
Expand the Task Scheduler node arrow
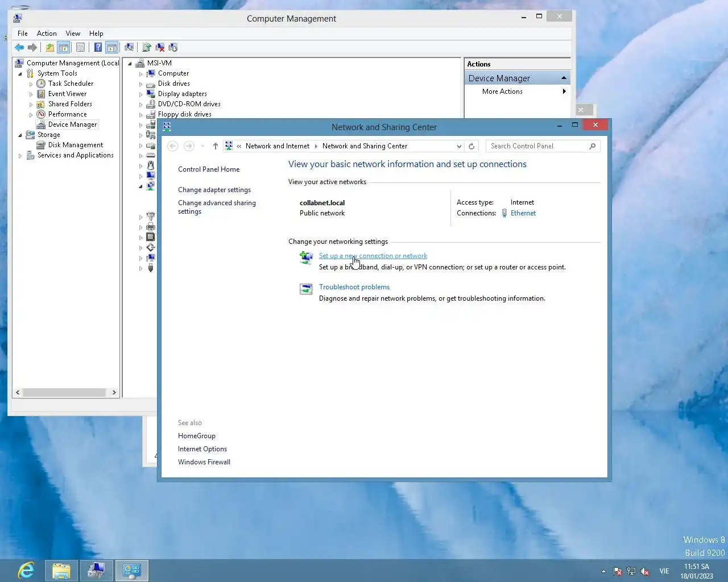[31, 84]
